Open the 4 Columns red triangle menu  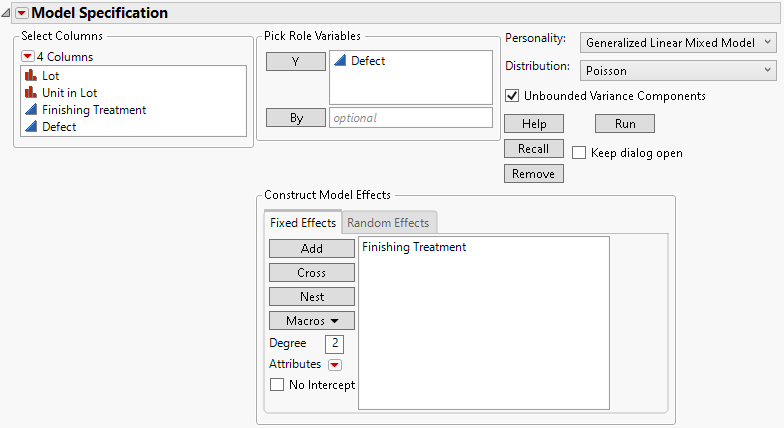(x=27, y=57)
